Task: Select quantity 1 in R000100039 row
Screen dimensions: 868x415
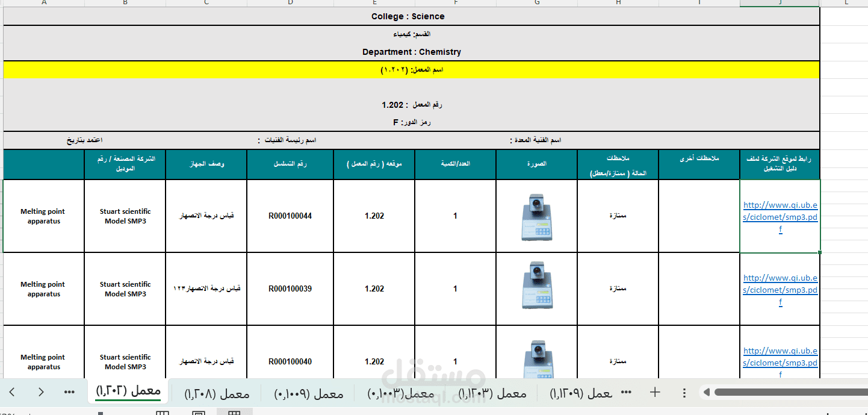Action: pos(456,289)
